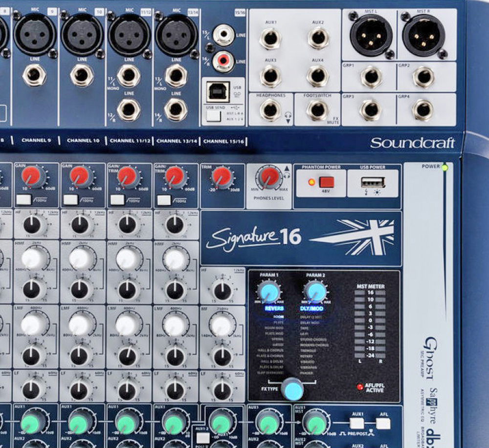Screen dimensions: 489x448
Task: Adjust Channel 11/12 LMF white frequency knob
Action: [x=126, y=324]
